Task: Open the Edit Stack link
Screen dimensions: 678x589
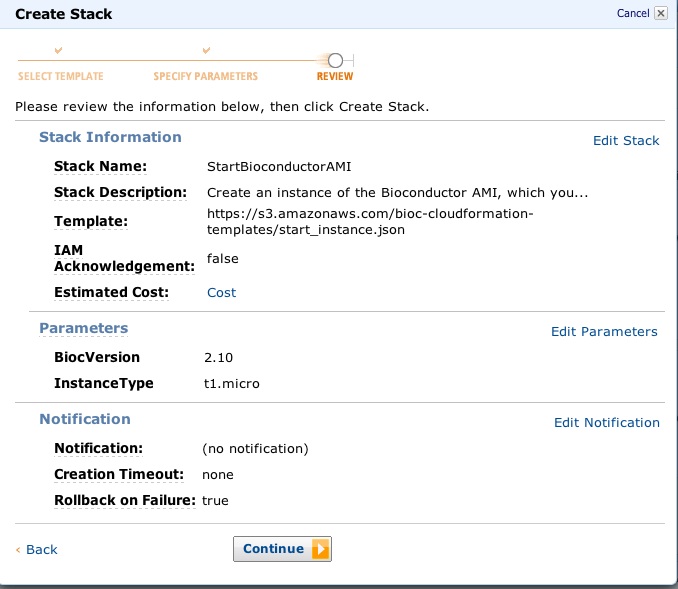Action: coord(626,140)
